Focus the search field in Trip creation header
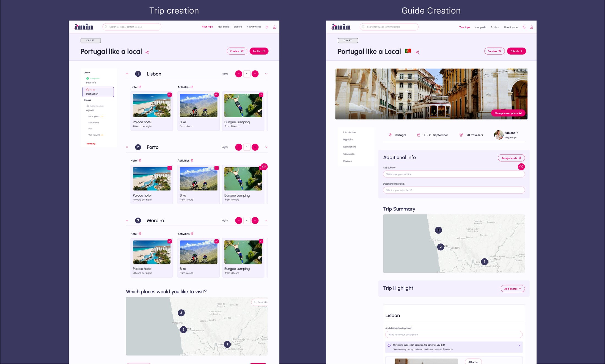 tap(132, 27)
